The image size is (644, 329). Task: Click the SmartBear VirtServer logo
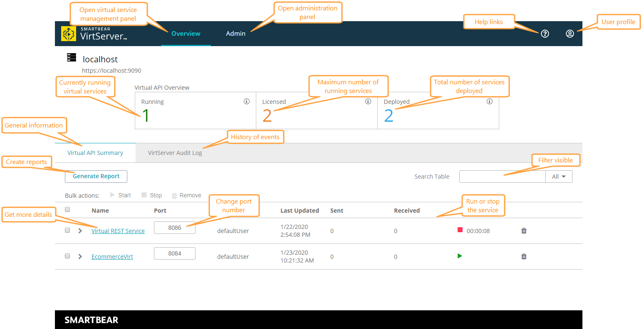(x=94, y=34)
